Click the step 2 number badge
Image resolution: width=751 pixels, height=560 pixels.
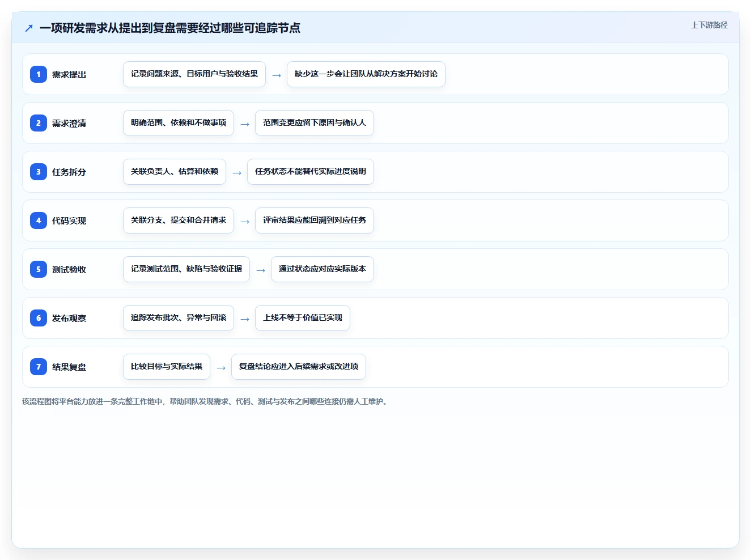(x=39, y=123)
